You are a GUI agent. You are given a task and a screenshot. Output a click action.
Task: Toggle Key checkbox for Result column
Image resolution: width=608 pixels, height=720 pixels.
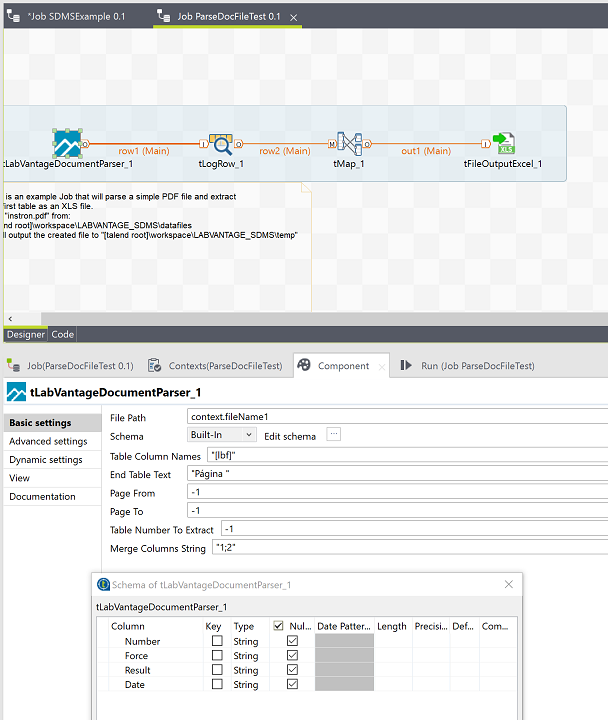tap(217, 669)
